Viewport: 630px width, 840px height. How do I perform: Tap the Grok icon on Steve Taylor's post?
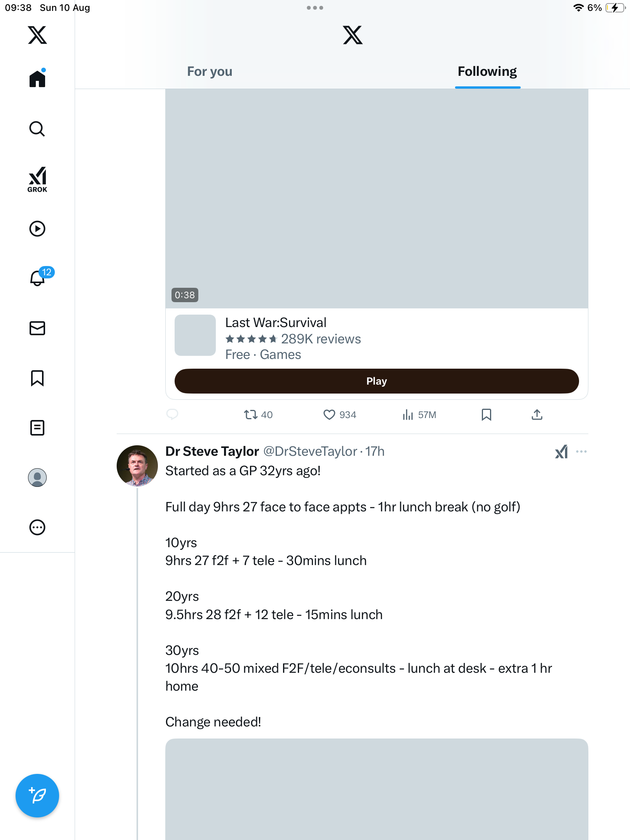pos(561,451)
